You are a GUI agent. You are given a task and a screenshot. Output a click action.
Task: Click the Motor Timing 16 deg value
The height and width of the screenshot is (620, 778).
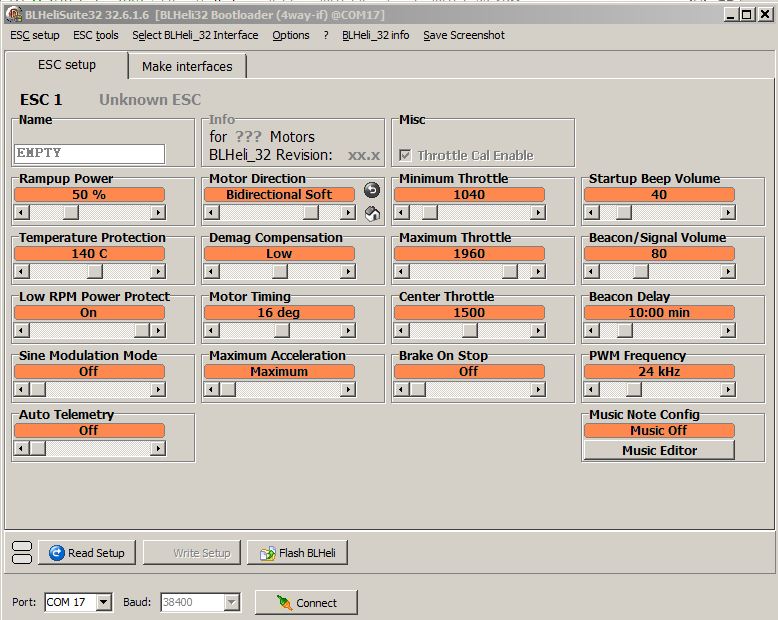coord(279,312)
